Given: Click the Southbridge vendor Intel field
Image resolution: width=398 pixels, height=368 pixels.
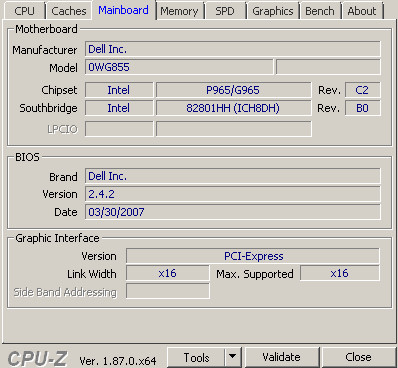Looking at the screenshot, I should (x=119, y=108).
